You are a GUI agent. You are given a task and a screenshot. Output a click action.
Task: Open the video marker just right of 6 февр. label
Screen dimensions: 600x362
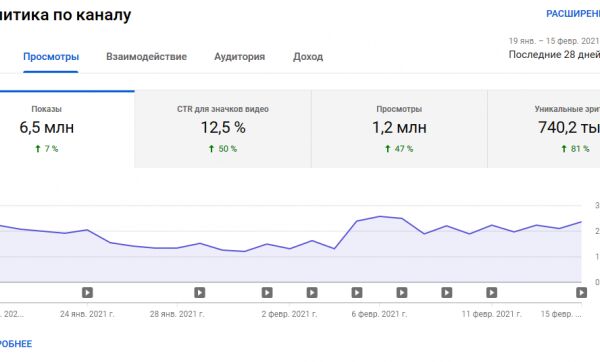pos(402,293)
